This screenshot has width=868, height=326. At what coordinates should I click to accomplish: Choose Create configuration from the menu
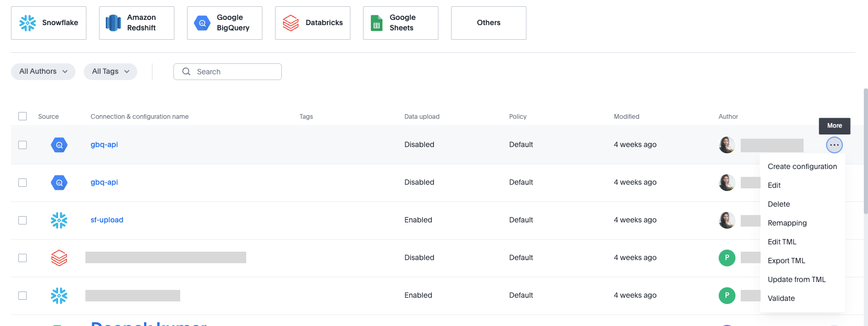pyautogui.click(x=802, y=166)
